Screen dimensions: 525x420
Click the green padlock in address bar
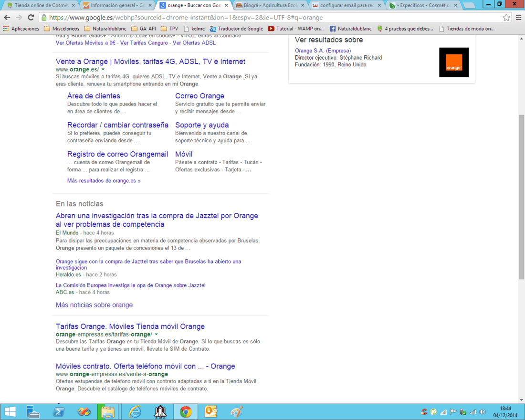[44, 17]
